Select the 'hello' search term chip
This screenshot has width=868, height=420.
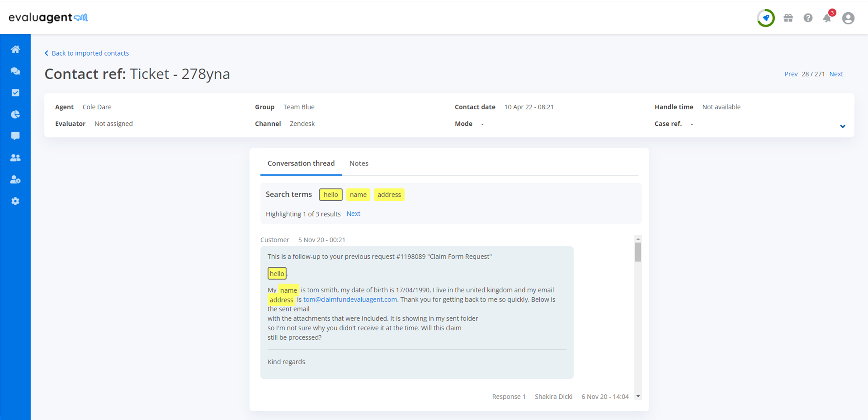point(331,194)
